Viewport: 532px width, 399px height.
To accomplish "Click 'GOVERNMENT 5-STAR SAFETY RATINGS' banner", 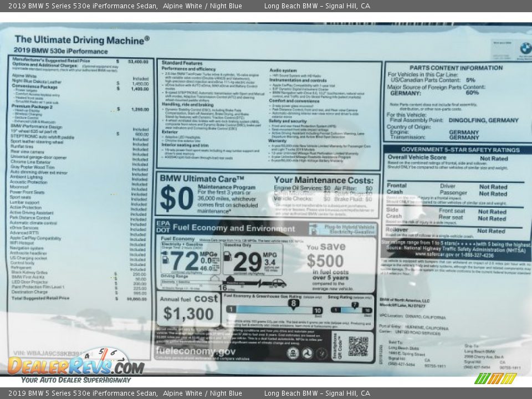I will pyautogui.click(x=460, y=150).
